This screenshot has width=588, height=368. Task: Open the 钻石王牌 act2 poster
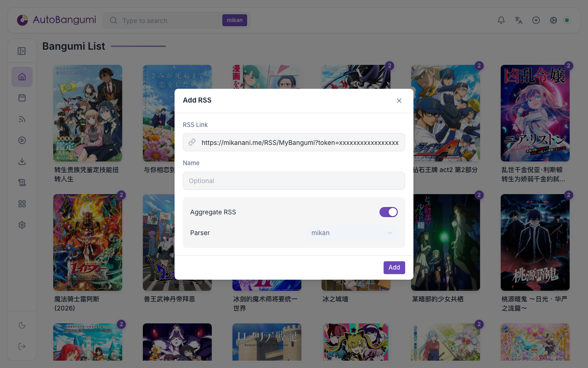[446, 113]
